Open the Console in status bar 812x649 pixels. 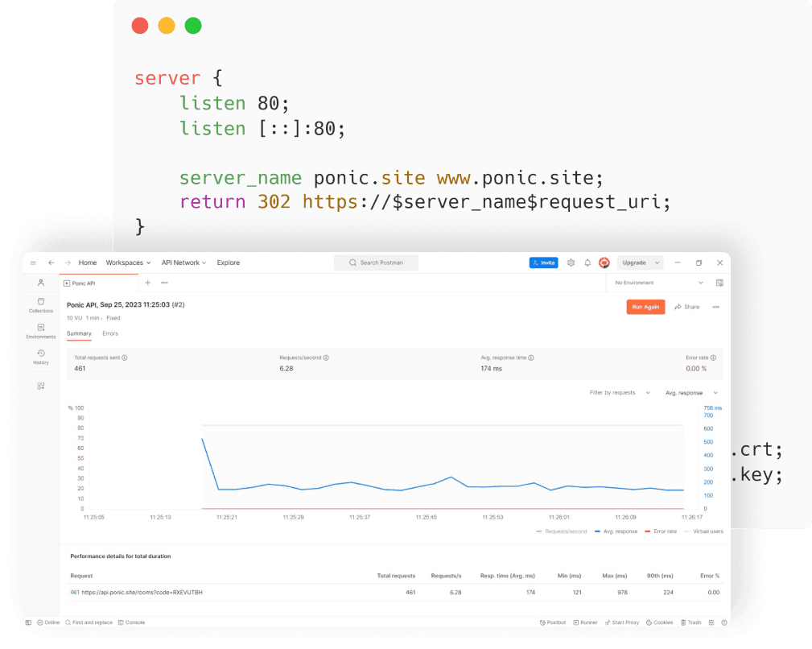pos(131,622)
